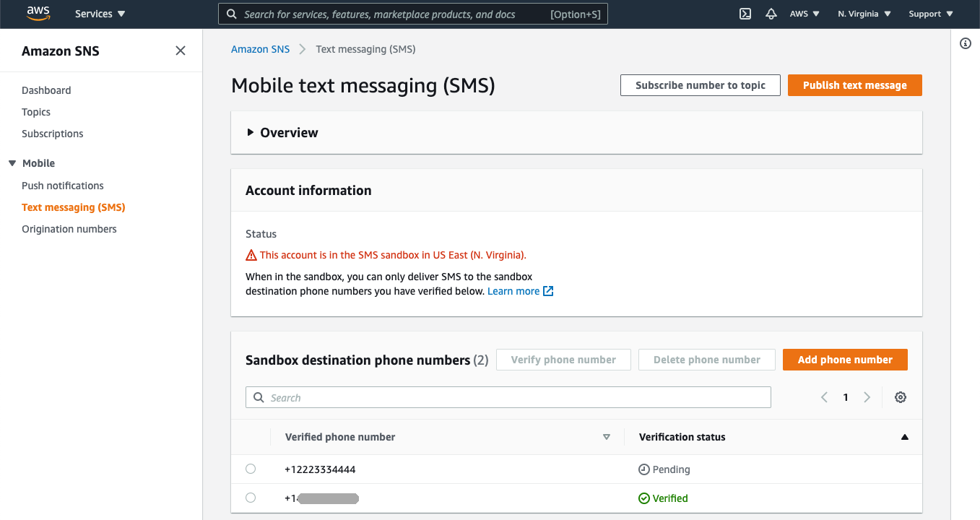
Task: Open table preferences gear icon
Action: [901, 397]
